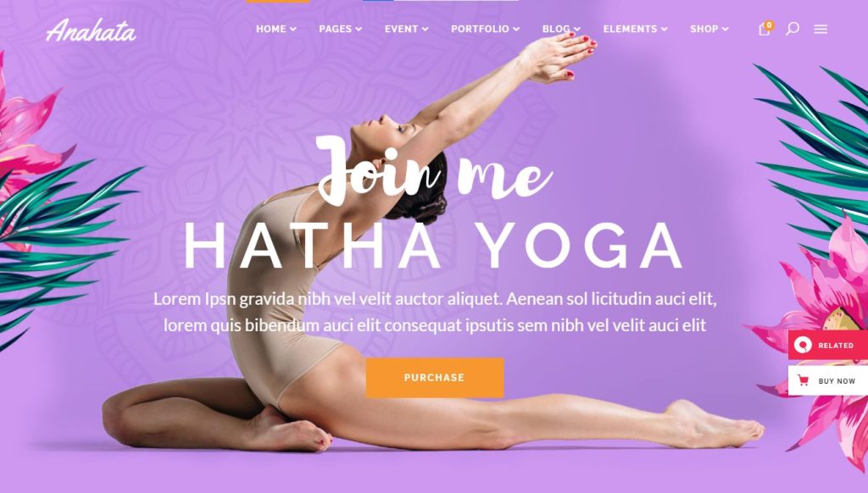Expand the Shop dropdown chevron
The image size is (868, 493).
tap(726, 30)
